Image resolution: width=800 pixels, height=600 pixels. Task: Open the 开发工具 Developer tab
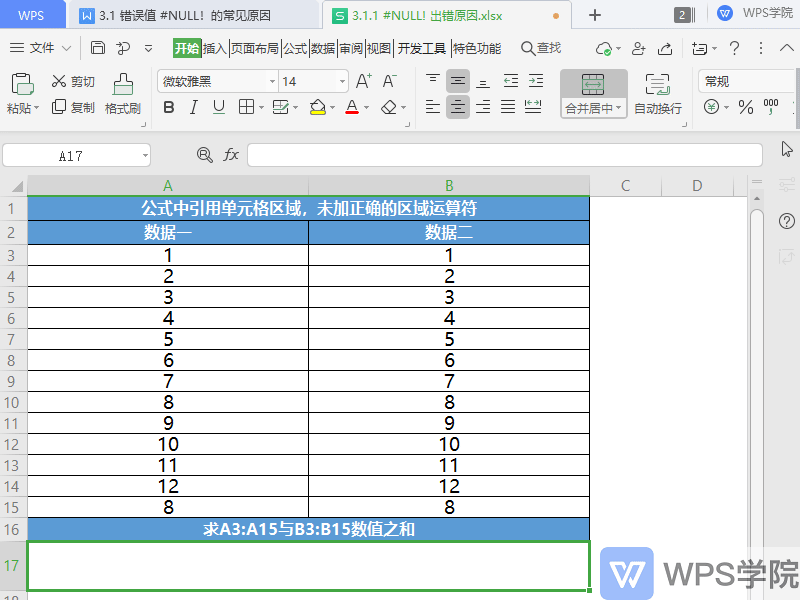pos(421,48)
